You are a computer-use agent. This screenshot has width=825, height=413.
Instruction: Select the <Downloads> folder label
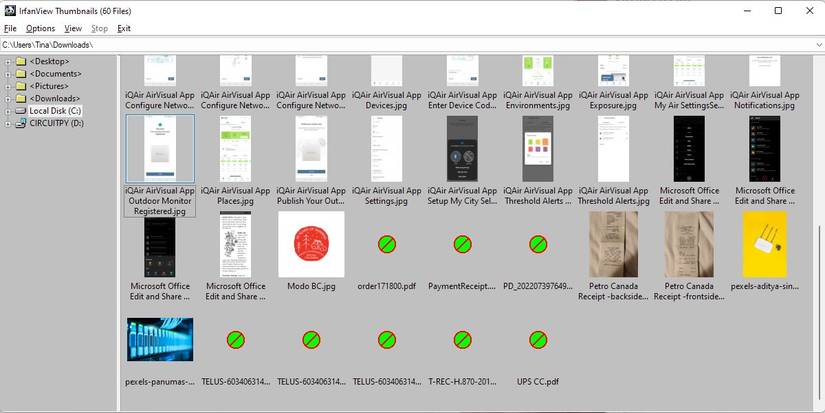coord(55,98)
